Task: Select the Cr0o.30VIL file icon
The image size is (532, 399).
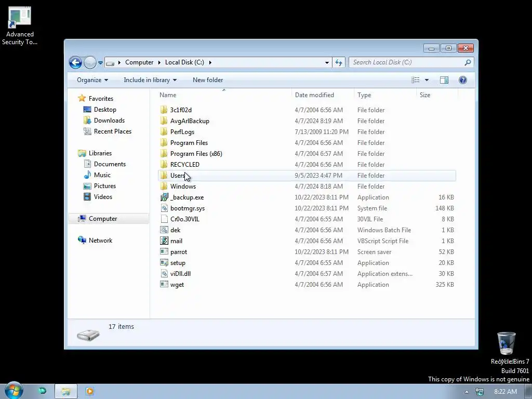Action: coord(164,219)
